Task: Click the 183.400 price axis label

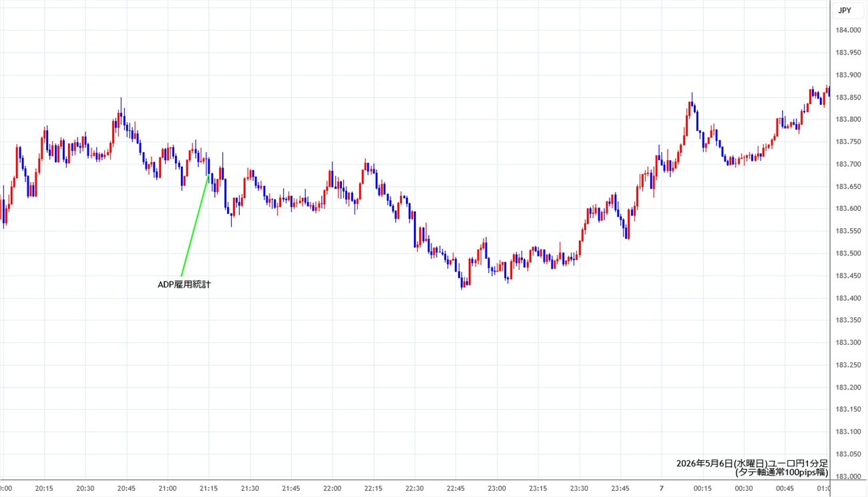Action: pyautogui.click(x=848, y=298)
